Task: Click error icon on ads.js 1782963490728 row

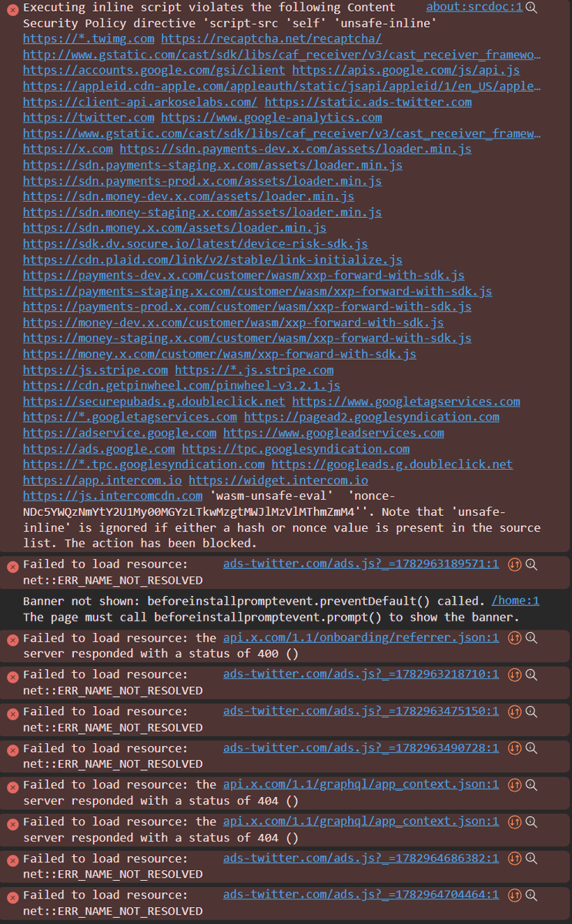Action: tap(12, 751)
